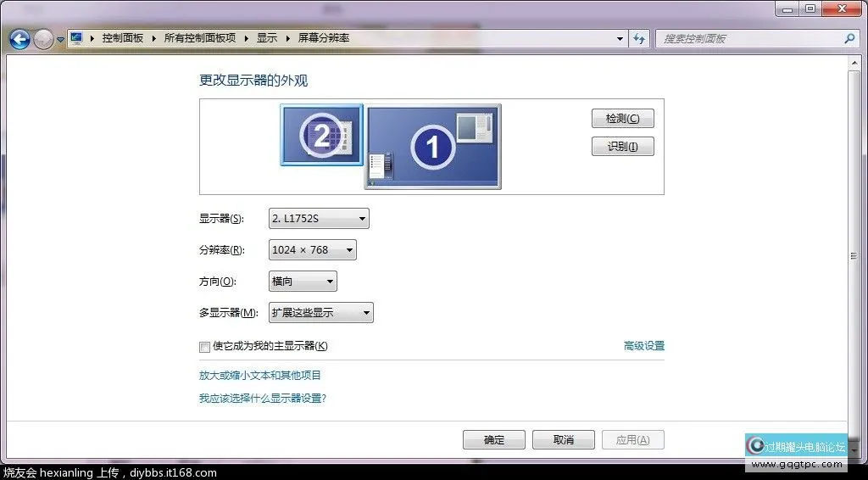
Task: Expand the arrow after 所有控制面板项 breadcrumb
Action: [247, 38]
